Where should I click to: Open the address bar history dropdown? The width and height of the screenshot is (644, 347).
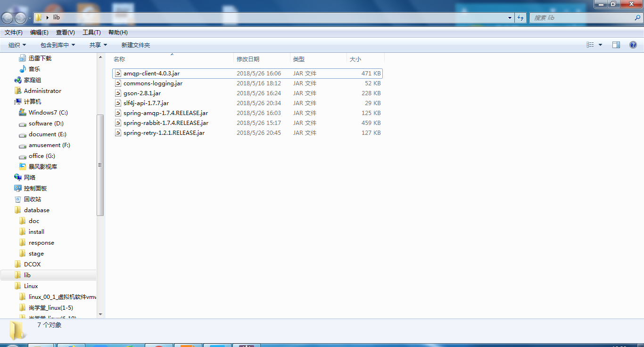click(510, 17)
